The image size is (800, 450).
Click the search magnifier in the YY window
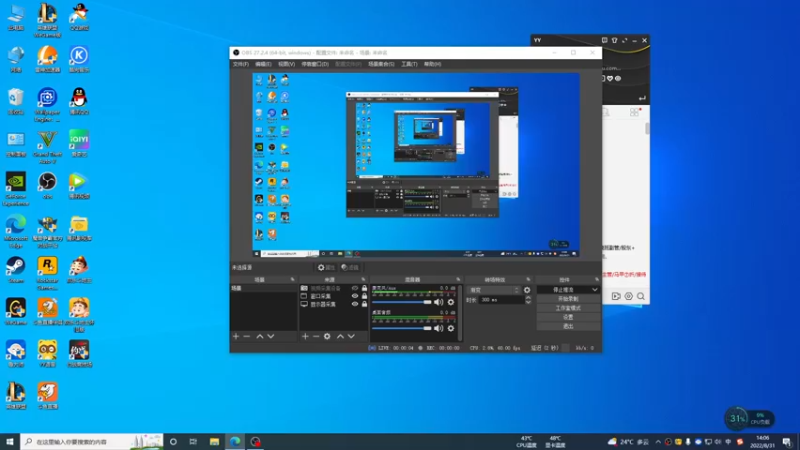pyautogui.click(x=641, y=296)
